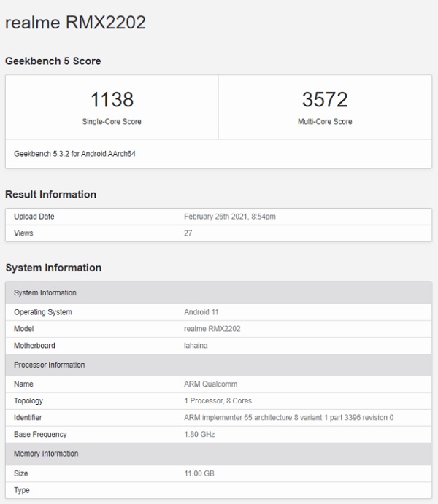Click the ARM implementer identifier string
The image size is (438, 504).
tap(288, 418)
